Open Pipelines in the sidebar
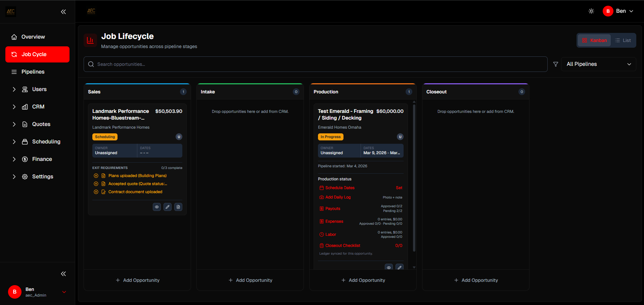The width and height of the screenshot is (644, 305). click(38, 72)
